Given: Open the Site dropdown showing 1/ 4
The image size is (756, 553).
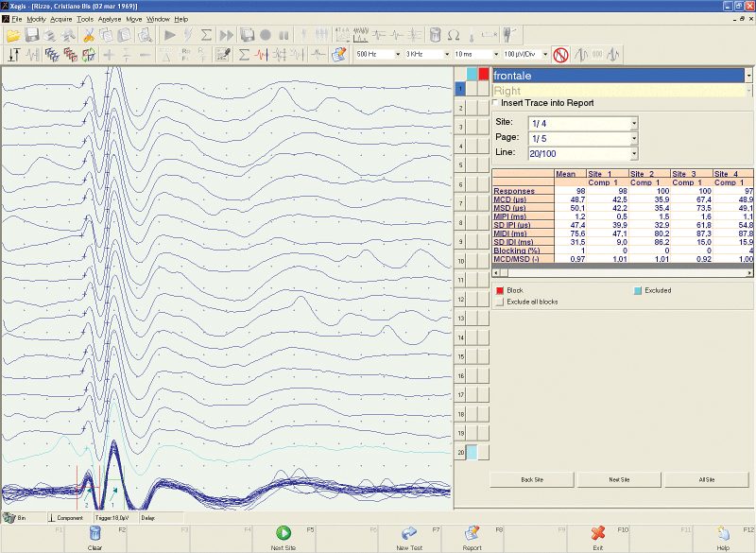Looking at the screenshot, I should tap(633, 123).
